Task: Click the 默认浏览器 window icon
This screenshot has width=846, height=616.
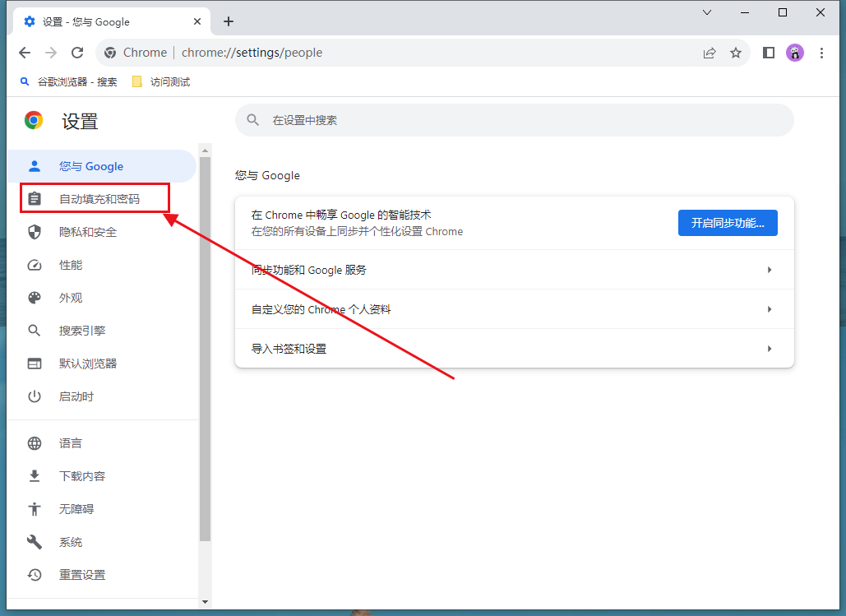Action: pos(35,364)
